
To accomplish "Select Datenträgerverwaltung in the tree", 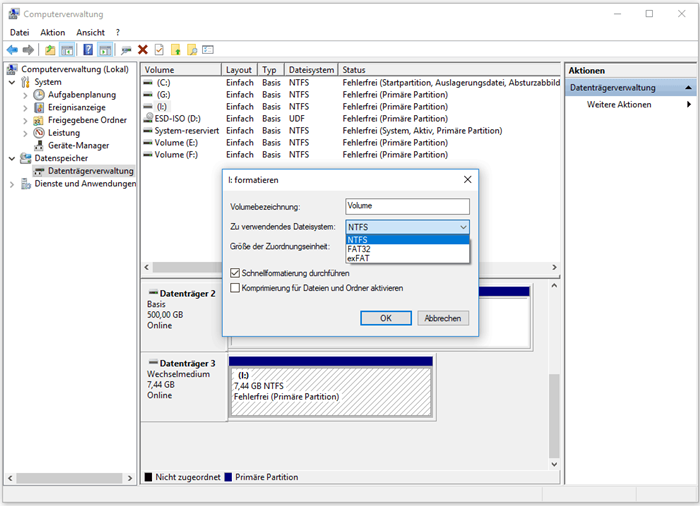I will tap(91, 171).
